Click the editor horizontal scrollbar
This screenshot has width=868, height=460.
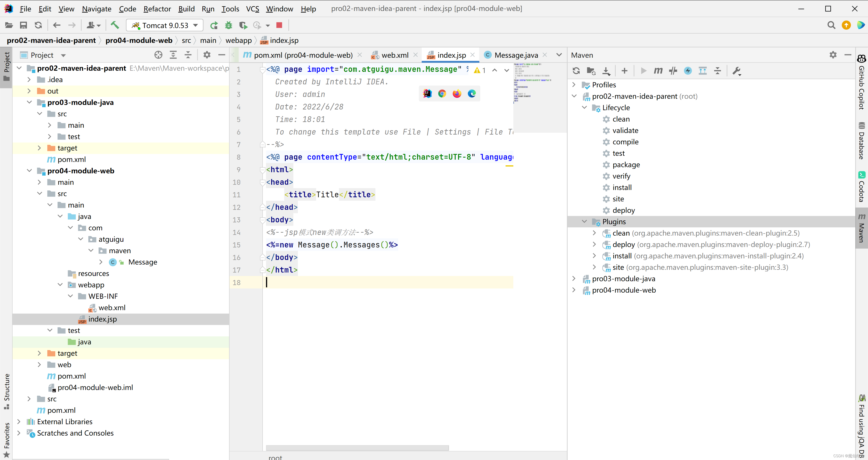[x=357, y=447]
